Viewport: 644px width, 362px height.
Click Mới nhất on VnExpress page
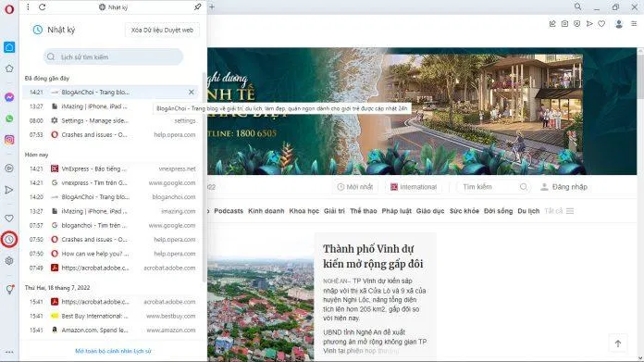point(355,187)
